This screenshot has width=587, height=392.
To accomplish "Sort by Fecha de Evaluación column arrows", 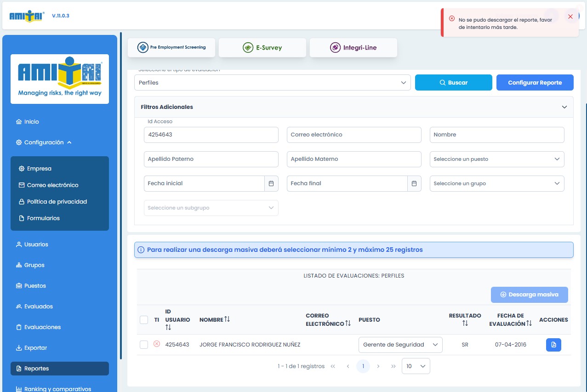I will coord(529,324).
